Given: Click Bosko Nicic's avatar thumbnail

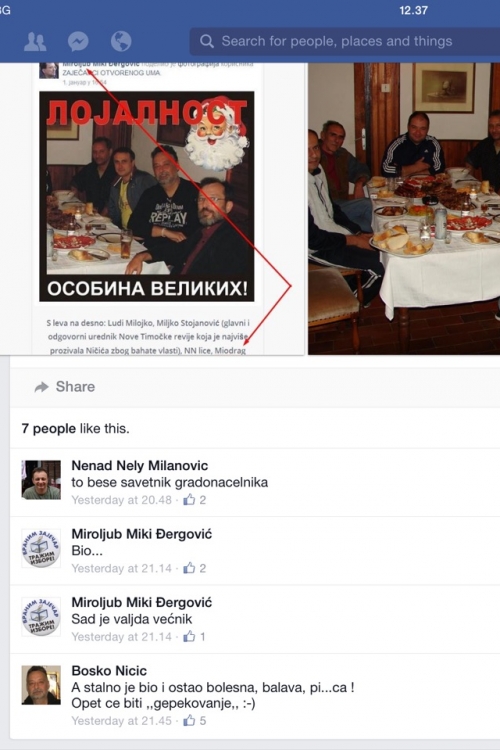Looking at the screenshot, I should coord(41,685).
